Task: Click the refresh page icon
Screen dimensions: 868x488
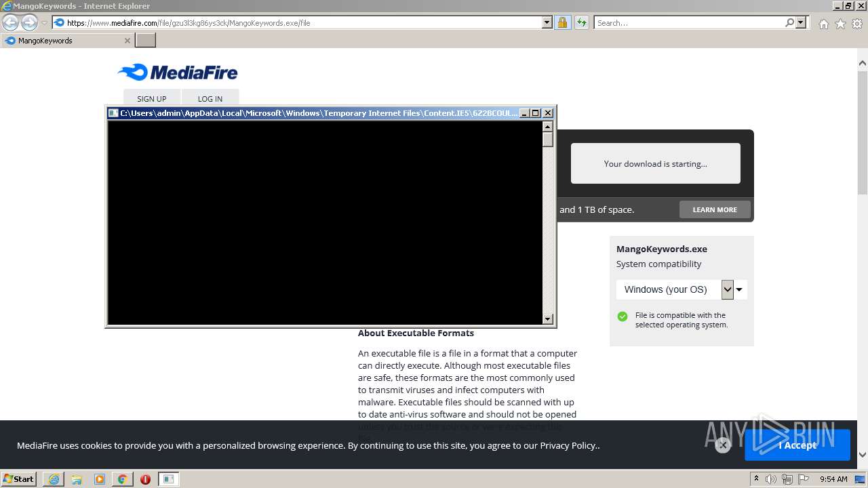Action: pyautogui.click(x=581, y=23)
